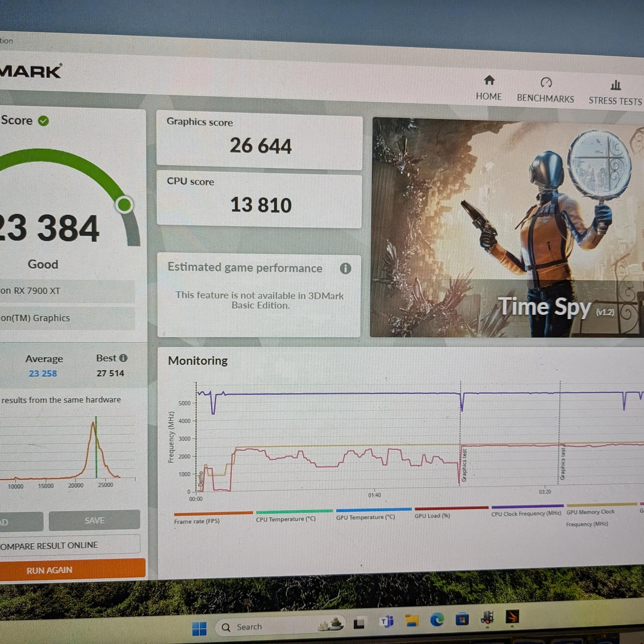The image size is (644, 644).
Task: Open the BENCHMARKS section
Action: coord(545,91)
